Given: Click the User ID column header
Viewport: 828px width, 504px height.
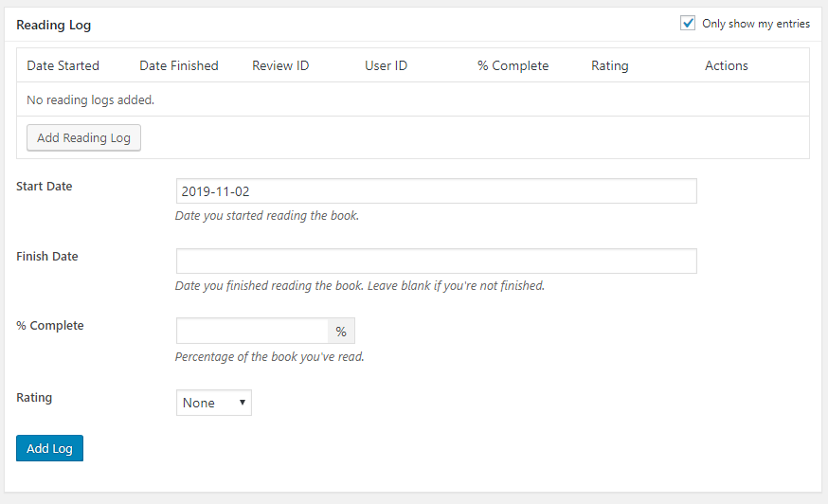Looking at the screenshot, I should [x=386, y=65].
